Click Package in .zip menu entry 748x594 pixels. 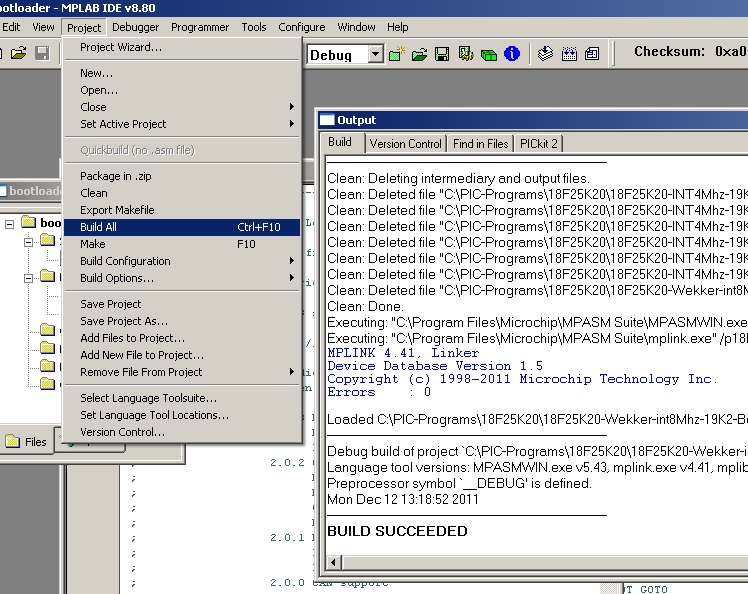pyautogui.click(x=182, y=176)
